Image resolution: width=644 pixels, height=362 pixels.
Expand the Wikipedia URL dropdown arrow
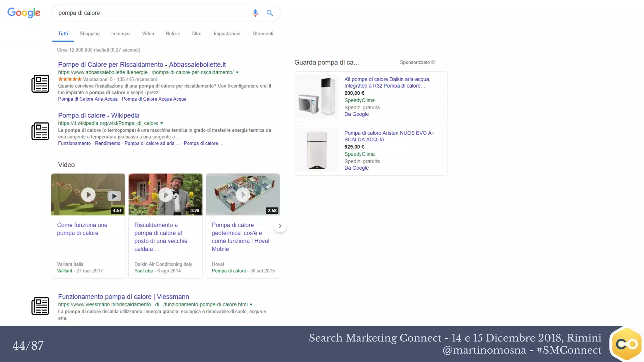pos(162,123)
